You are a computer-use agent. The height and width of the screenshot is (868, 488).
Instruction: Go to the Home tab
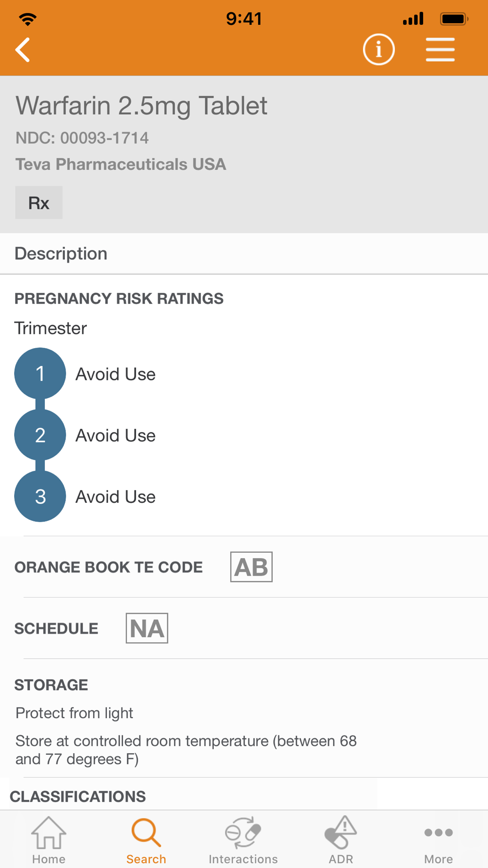pyautogui.click(x=49, y=840)
